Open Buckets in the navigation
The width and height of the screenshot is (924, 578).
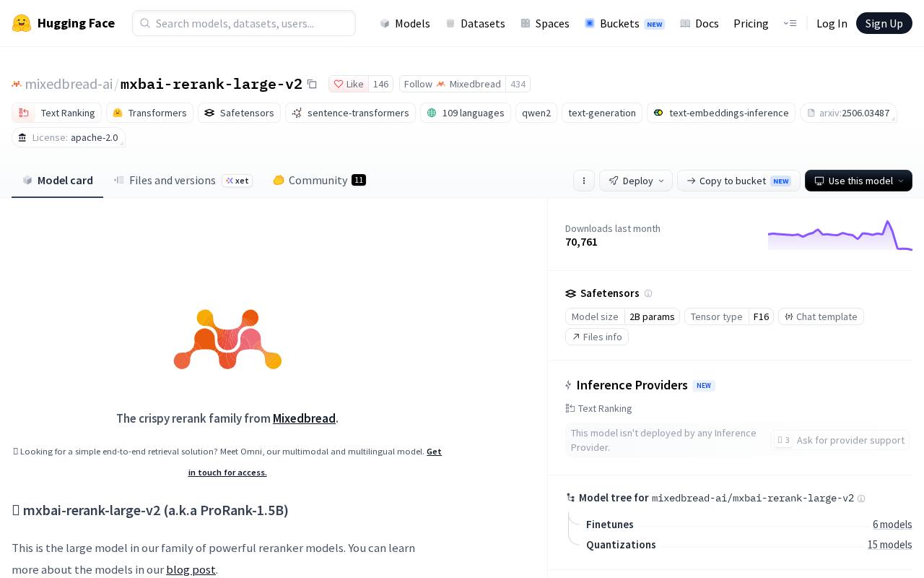624,23
